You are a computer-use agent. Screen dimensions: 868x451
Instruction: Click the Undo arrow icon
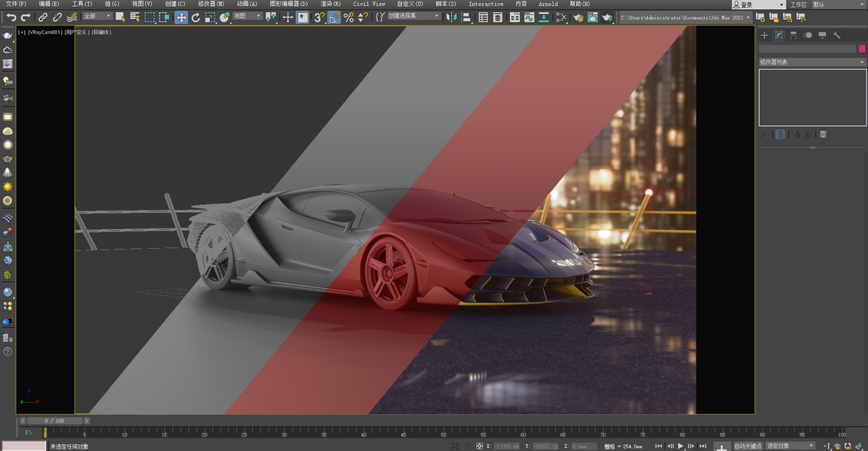point(11,18)
